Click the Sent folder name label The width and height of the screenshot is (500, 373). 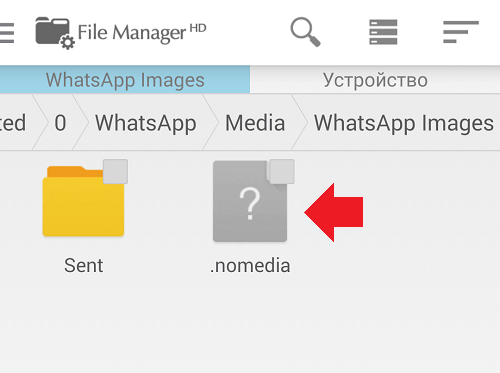click(x=83, y=265)
